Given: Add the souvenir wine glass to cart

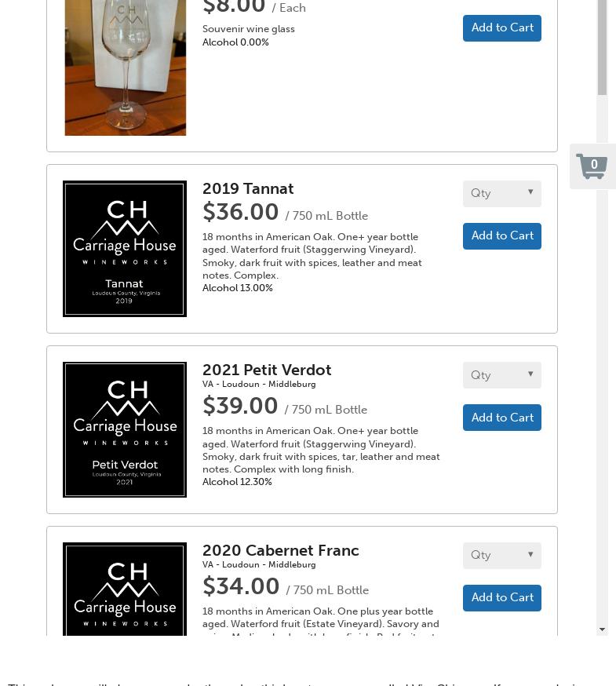Looking at the screenshot, I should 502,27.
